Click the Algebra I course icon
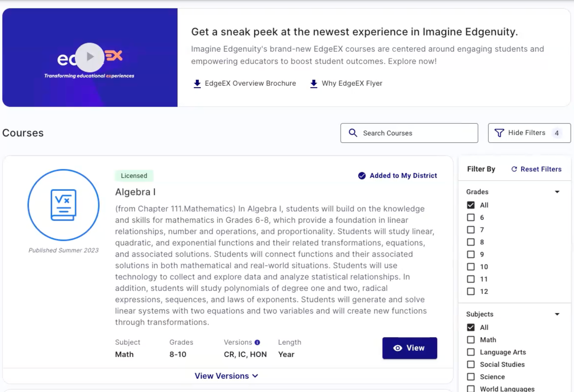Image resolution: width=574 pixels, height=392 pixels. coord(64,205)
